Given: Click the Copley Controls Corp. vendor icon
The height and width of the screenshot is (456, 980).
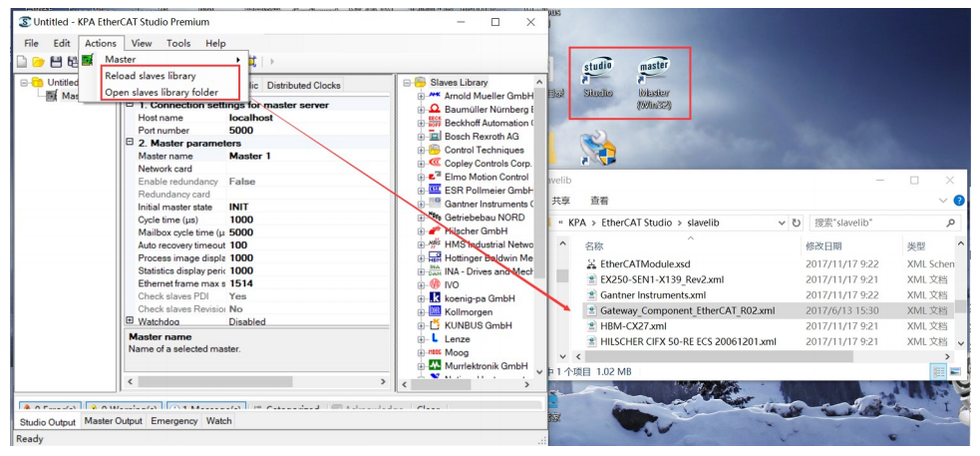Looking at the screenshot, I should point(435,164).
